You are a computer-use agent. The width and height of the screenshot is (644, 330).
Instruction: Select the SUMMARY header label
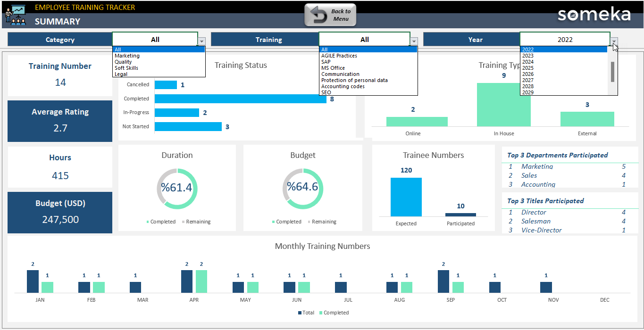[58, 21]
